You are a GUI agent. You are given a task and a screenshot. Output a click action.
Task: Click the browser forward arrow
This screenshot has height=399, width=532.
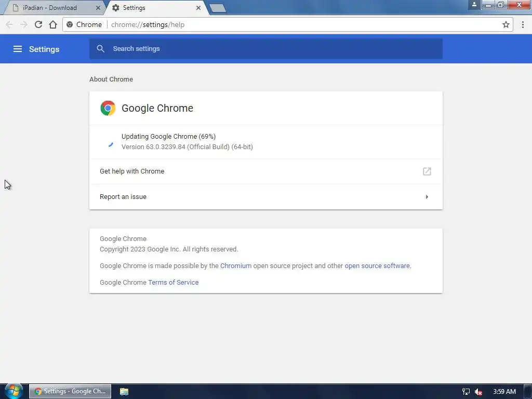pyautogui.click(x=24, y=24)
